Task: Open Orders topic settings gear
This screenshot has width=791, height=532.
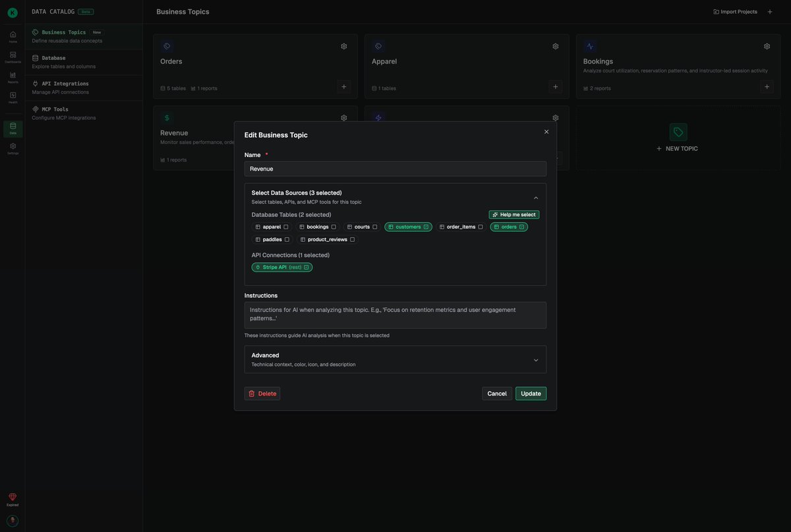Action: point(344,46)
